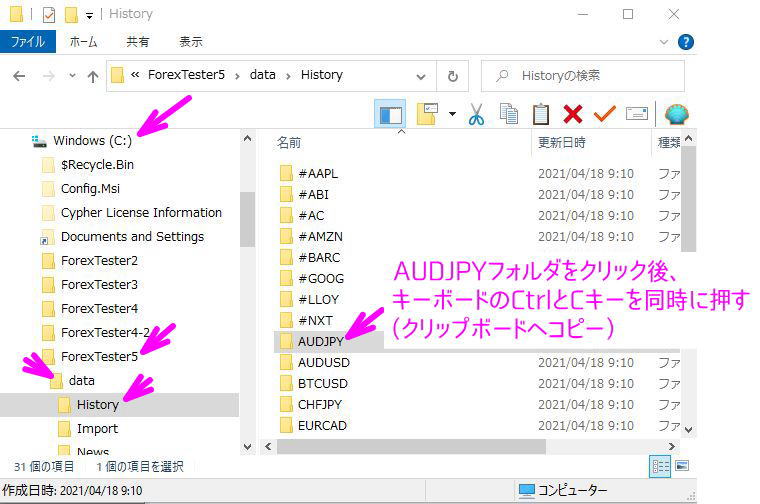Select the #BARC folder
Viewport: 760px width, 504px height.
[x=319, y=257]
